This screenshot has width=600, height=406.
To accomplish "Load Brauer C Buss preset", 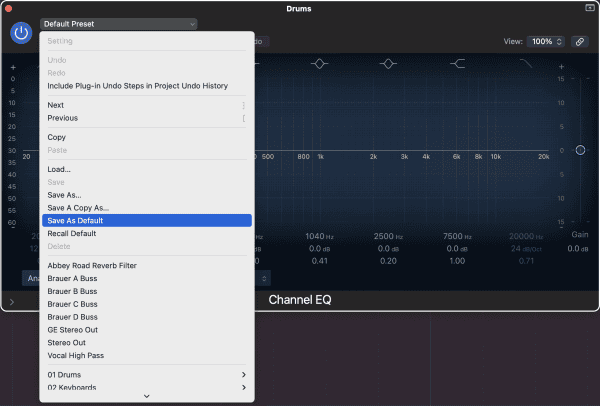I will pyautogui.click(x=147, y=304).
